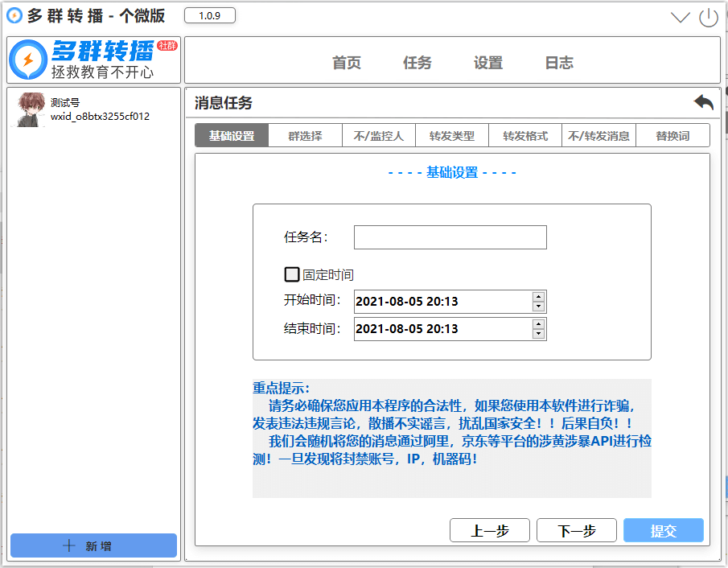Click the 上一步 button
728x568 pixels.
coord(490,530)
